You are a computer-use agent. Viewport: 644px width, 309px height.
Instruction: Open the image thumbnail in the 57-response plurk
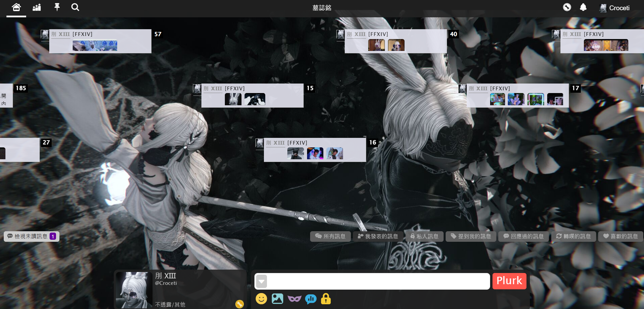point(95,46)
